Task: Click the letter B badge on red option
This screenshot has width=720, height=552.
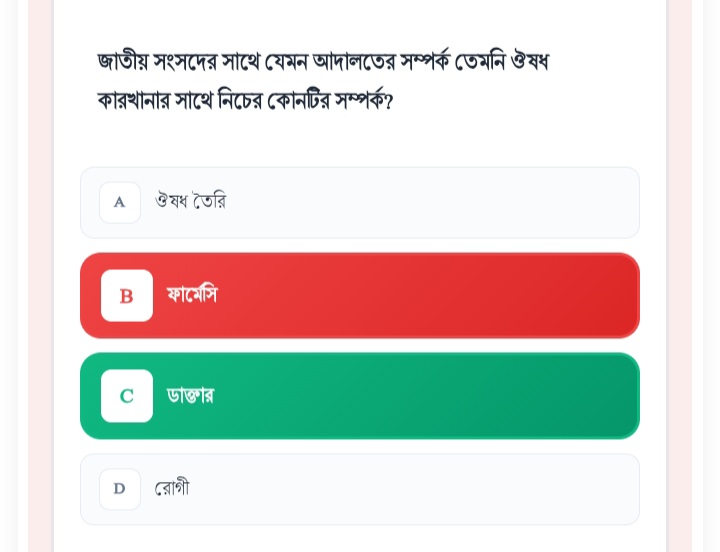Action: tap(127, 296)
